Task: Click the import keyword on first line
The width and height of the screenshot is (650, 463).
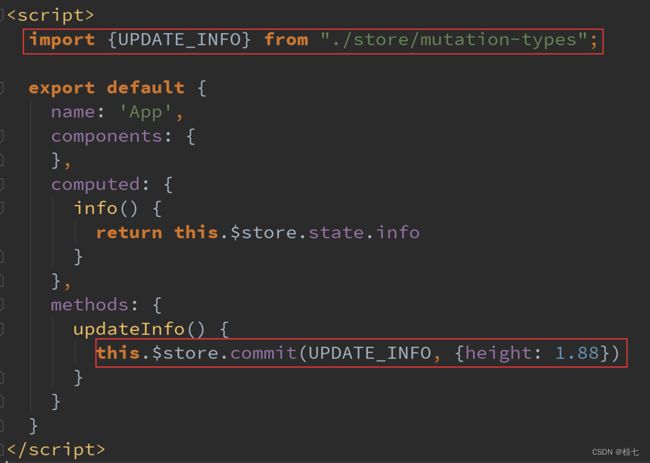Action: [62, 40]
